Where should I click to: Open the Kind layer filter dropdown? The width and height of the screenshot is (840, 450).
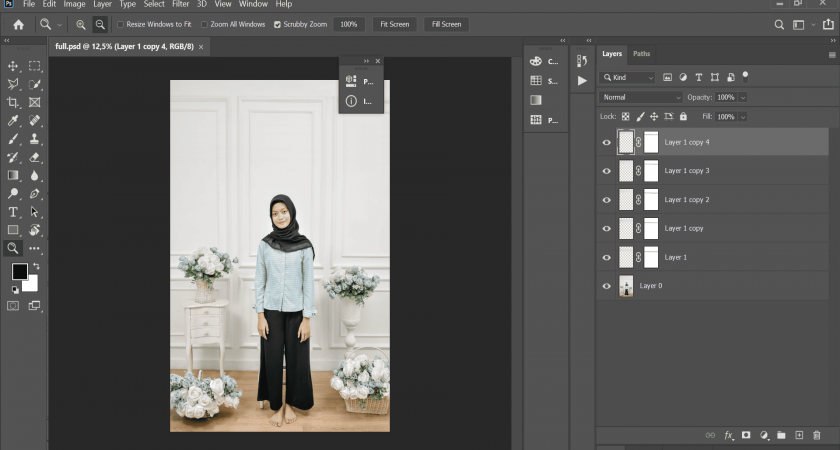coord(628,77)
